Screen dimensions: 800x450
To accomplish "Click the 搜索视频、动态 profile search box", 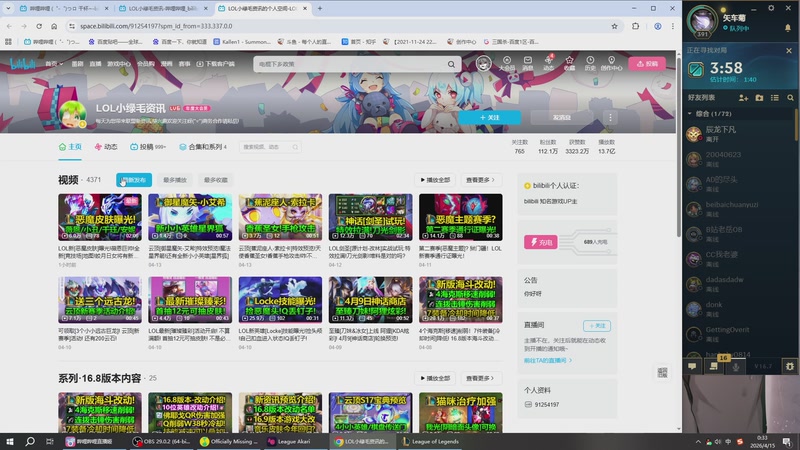I will (x=269, y=147).
